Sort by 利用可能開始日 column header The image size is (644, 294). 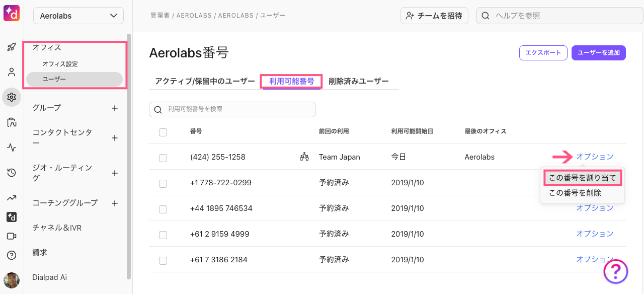pyautogui.click(x=413, y=131)
